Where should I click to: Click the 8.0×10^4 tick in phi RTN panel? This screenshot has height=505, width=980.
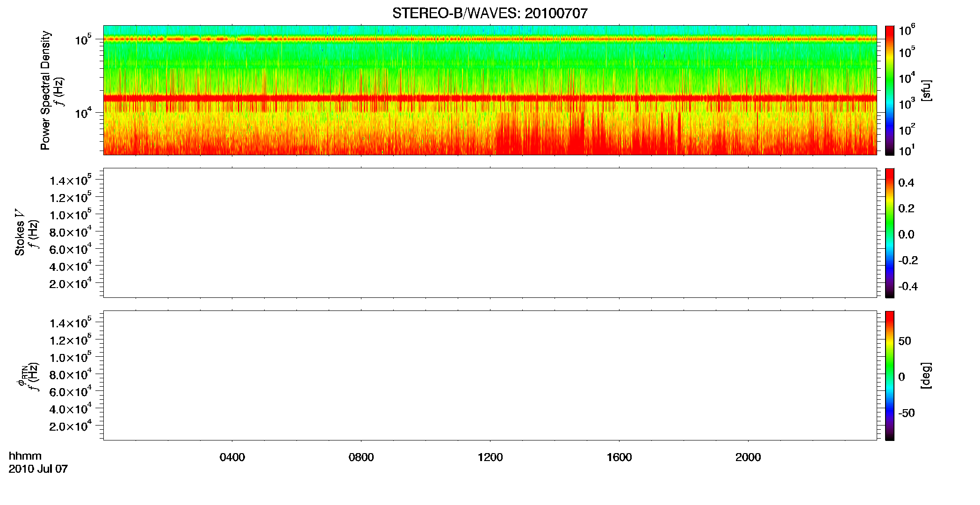[x=71, y=374]
